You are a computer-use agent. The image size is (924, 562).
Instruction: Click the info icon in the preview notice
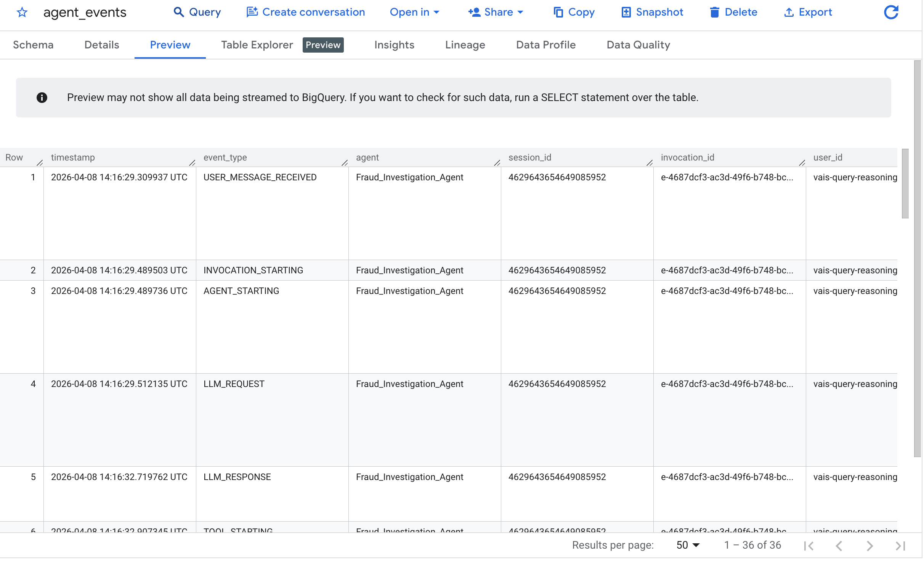point(42,97)
